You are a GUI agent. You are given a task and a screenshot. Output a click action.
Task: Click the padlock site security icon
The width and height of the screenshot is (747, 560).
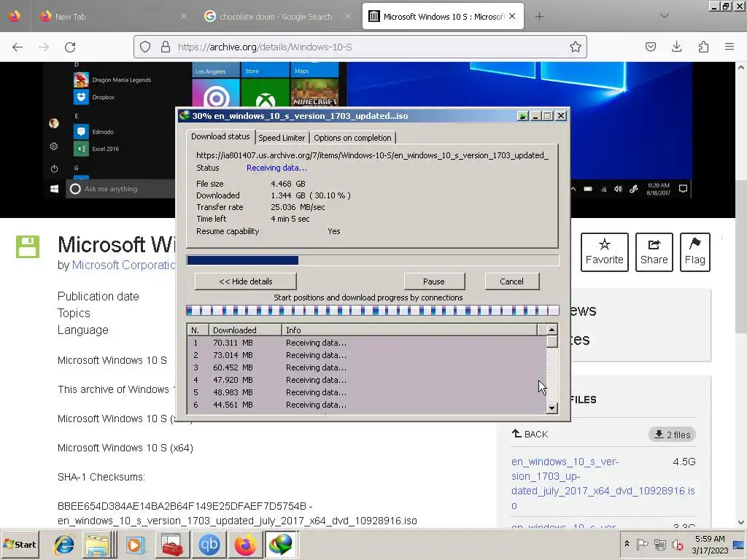point(166,47)
